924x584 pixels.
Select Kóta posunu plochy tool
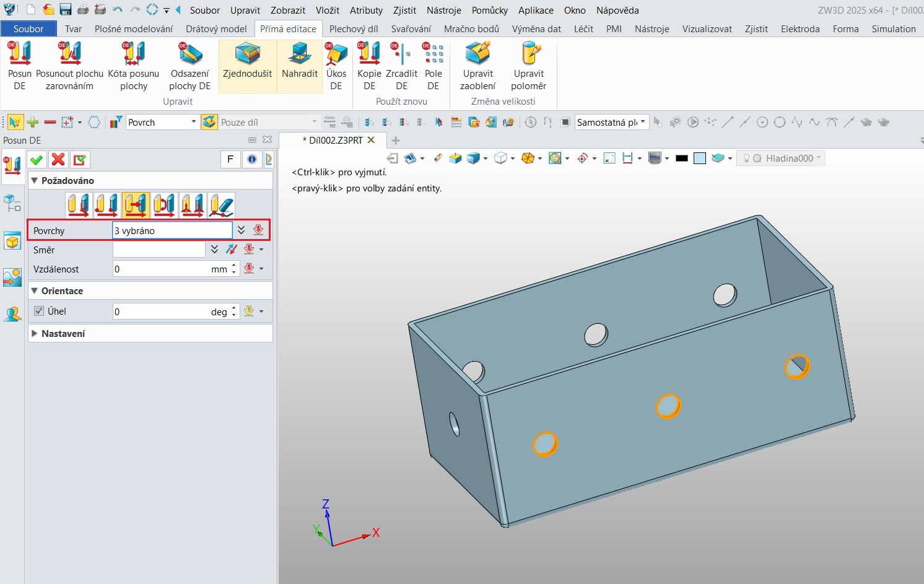134,66
